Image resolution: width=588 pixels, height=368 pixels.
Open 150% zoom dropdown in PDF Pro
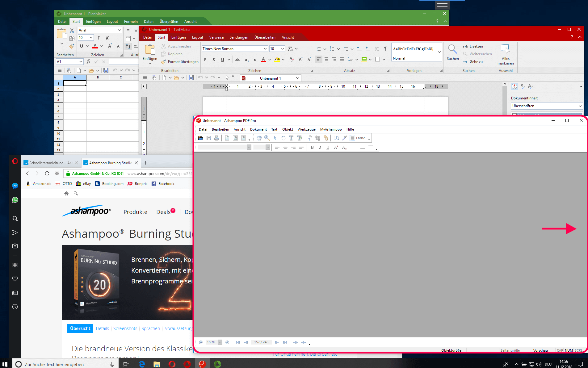click(220, 342)
